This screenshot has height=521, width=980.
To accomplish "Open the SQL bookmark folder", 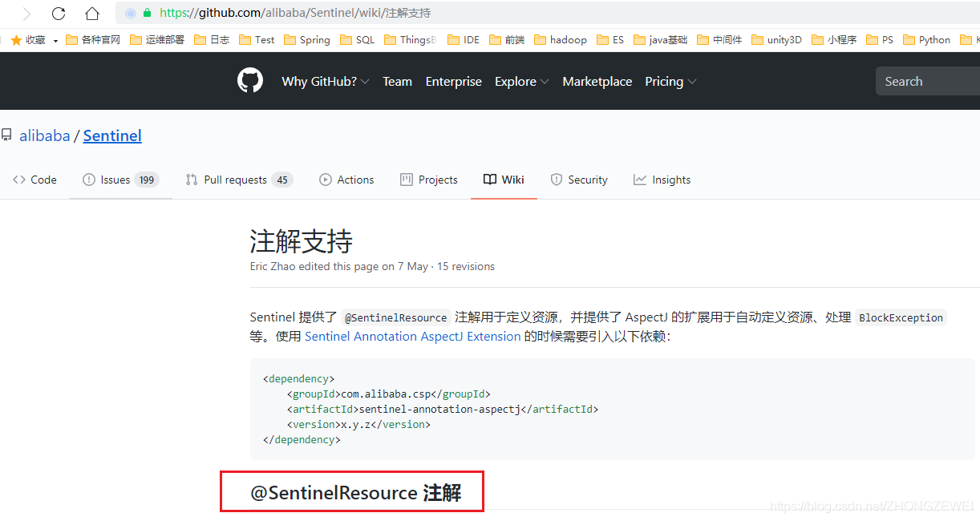I will (358, 40).
